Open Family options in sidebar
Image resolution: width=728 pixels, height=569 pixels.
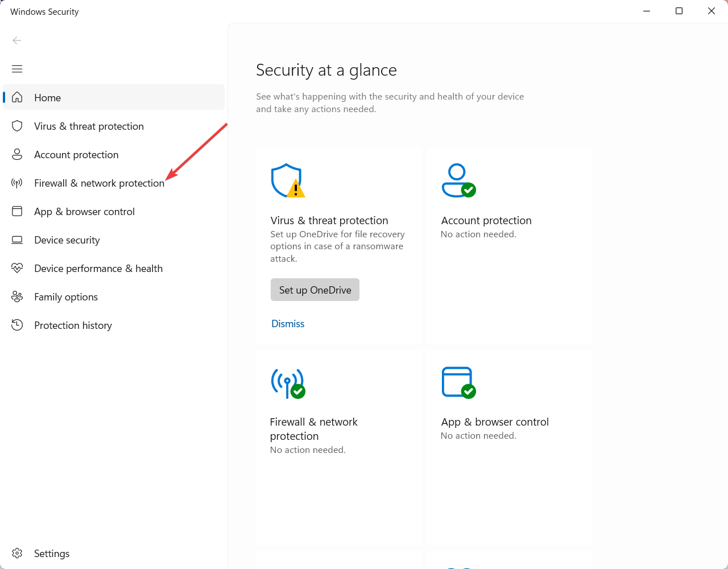point(114,296)
